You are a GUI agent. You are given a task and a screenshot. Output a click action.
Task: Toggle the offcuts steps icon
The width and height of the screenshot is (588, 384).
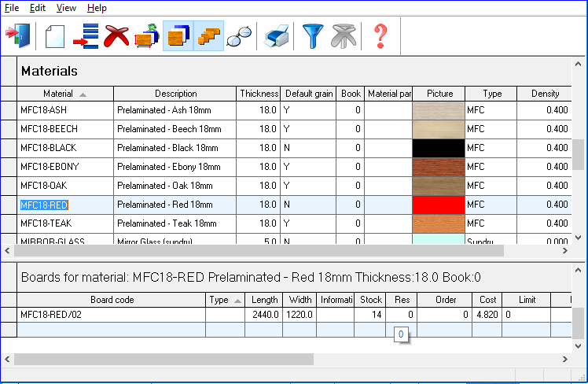pyautogui.click(x=209, y=36)
